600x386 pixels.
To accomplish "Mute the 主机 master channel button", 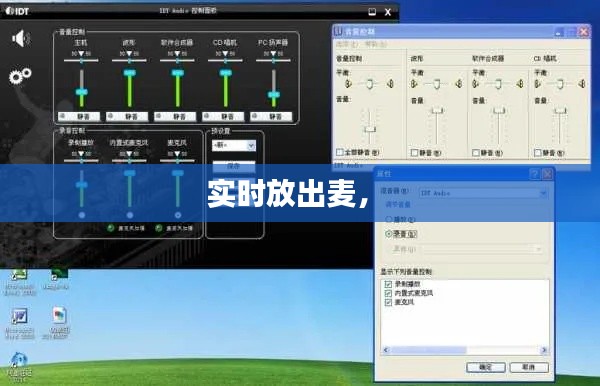I will tap(79, 116).
